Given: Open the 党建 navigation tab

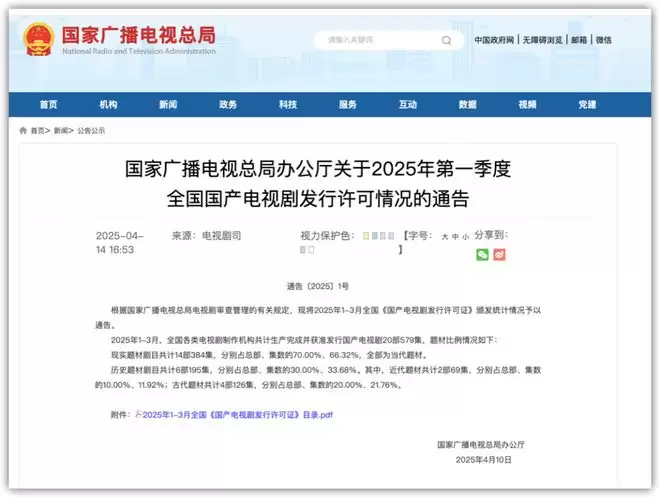Looking at the screenshot, I should [587, 105].
